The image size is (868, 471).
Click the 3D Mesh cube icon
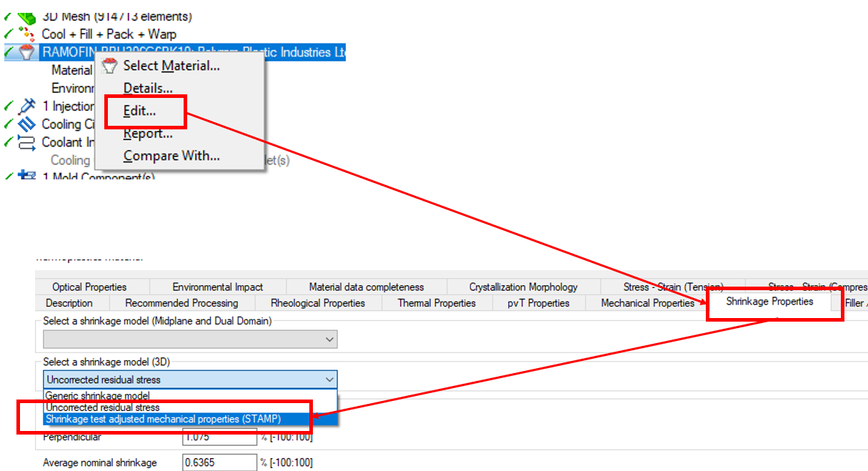[26, 16]
